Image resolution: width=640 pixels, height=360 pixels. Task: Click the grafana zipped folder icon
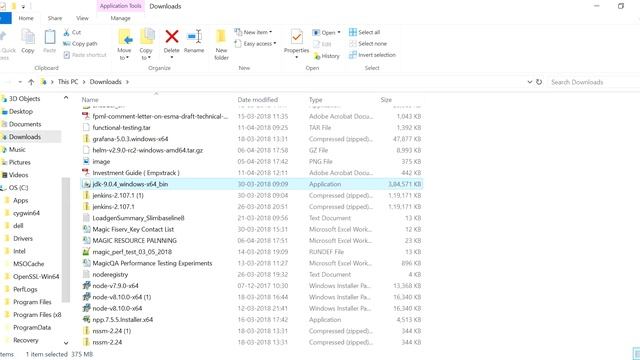coord(86,139)
